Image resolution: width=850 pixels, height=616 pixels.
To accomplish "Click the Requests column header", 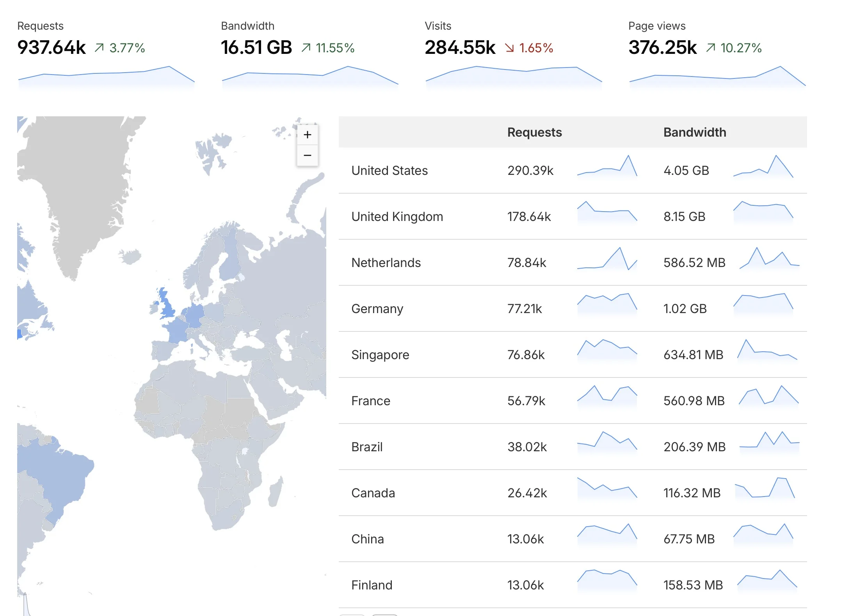I will click(535, 132).
